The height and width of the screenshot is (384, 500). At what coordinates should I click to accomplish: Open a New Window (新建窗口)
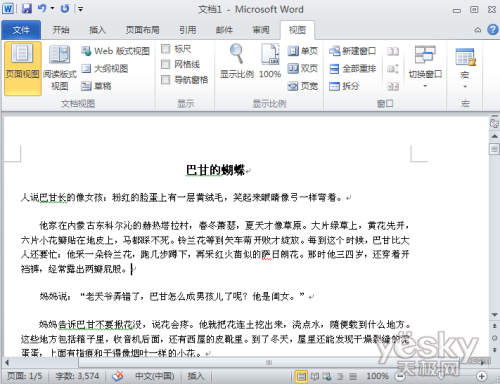353,51
